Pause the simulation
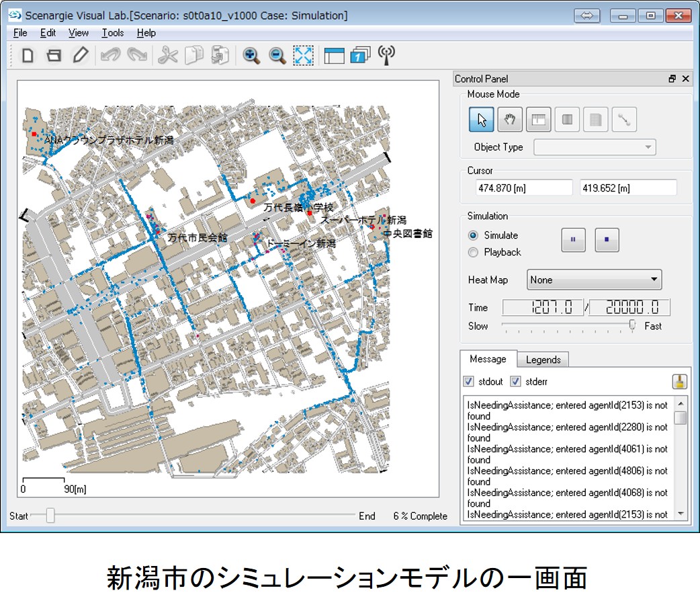 tap(574, 240)
